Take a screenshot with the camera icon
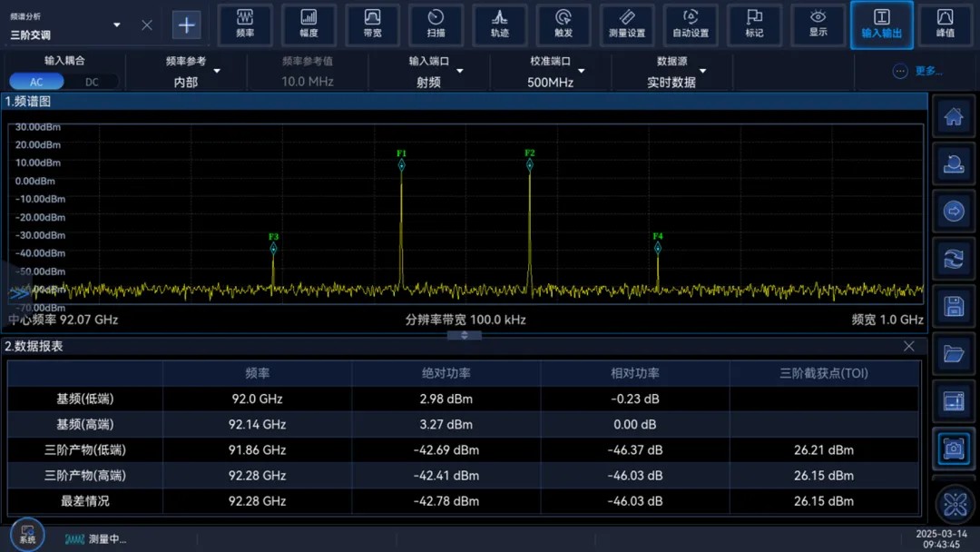The height and width of the screenshot is (552, 980). click(x=954, y=448)
